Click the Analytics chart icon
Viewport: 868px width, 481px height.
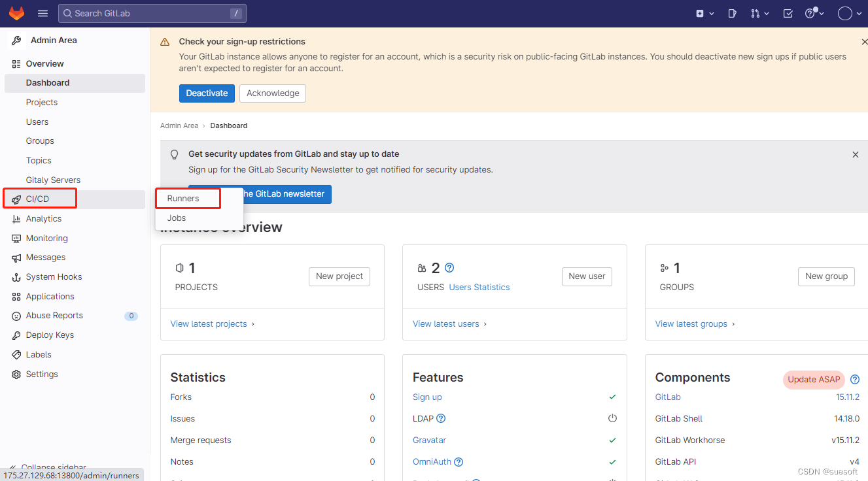coord(16,219)
